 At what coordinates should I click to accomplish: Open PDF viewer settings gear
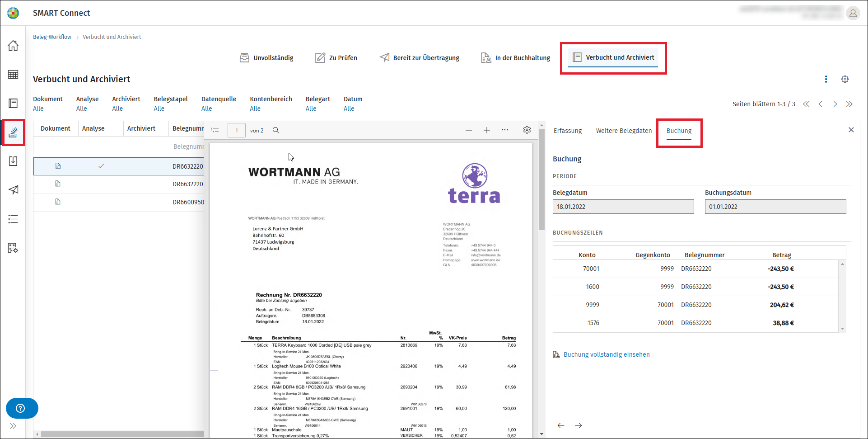click(x=527, y=130)
